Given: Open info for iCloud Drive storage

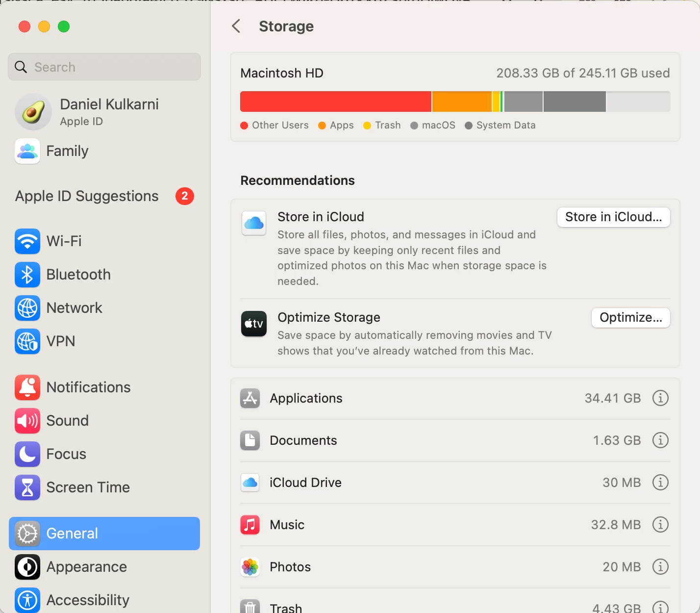Looking at the screenshot, I should [660, 483].
